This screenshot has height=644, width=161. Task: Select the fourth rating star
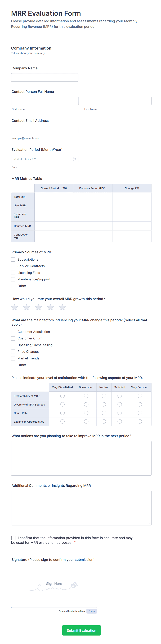click(x=50, y=307)
